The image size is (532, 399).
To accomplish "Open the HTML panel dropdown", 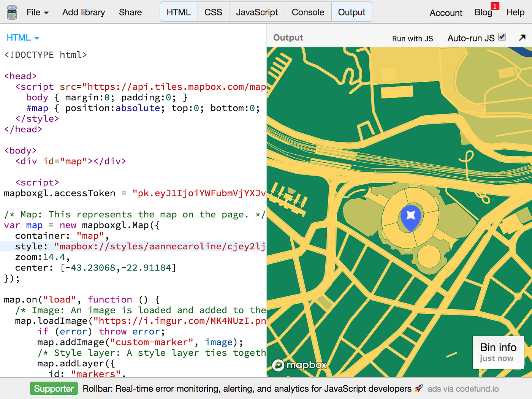I will coord(22,38).
